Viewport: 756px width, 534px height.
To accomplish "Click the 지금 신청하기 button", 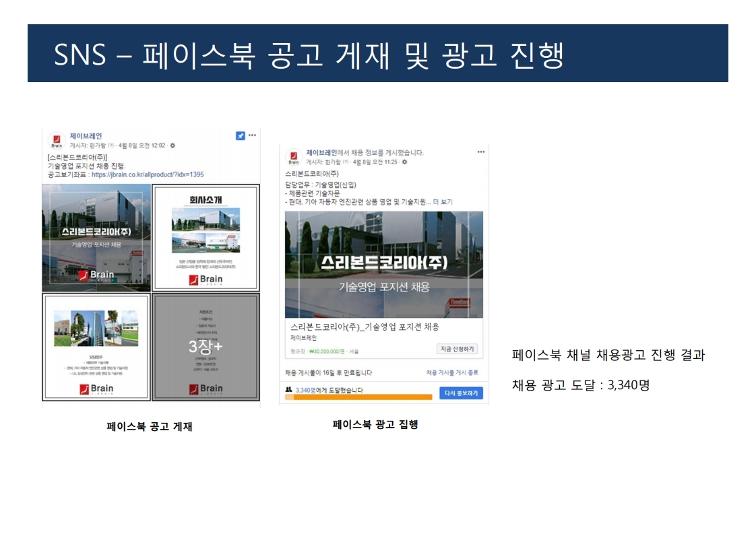I will point(457,349).
